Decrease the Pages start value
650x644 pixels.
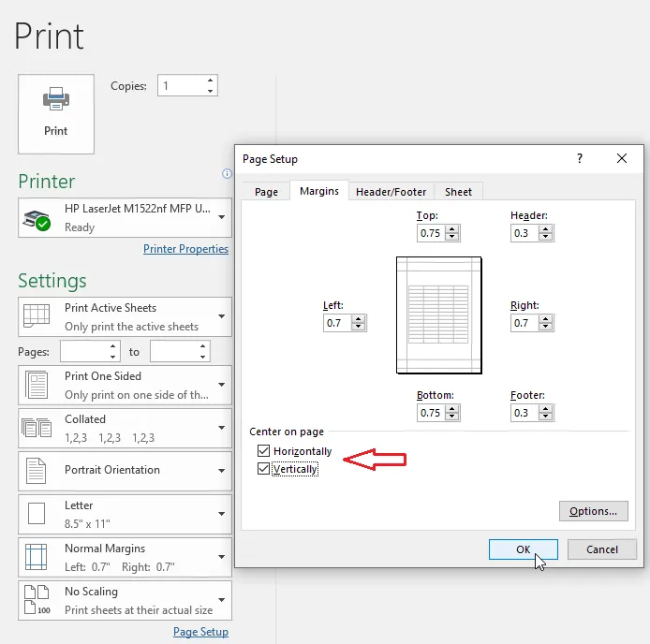[112, 357]
